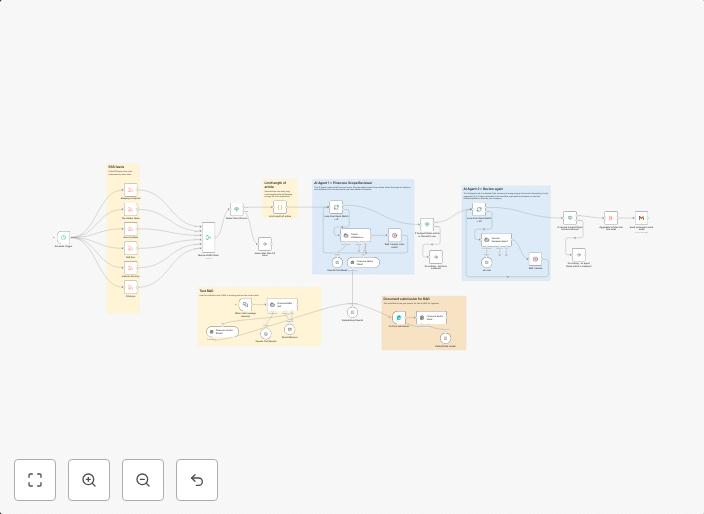The width and height of the screenshot is (704, 514).
Task: Select the red Wait node in AI Agent 1
Action: (x=395, y=235)
